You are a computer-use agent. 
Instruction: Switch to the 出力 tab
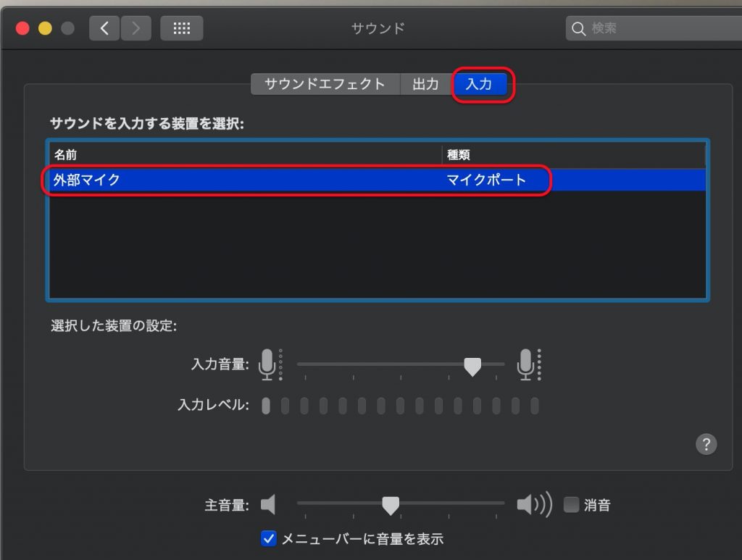pos(425,84)
